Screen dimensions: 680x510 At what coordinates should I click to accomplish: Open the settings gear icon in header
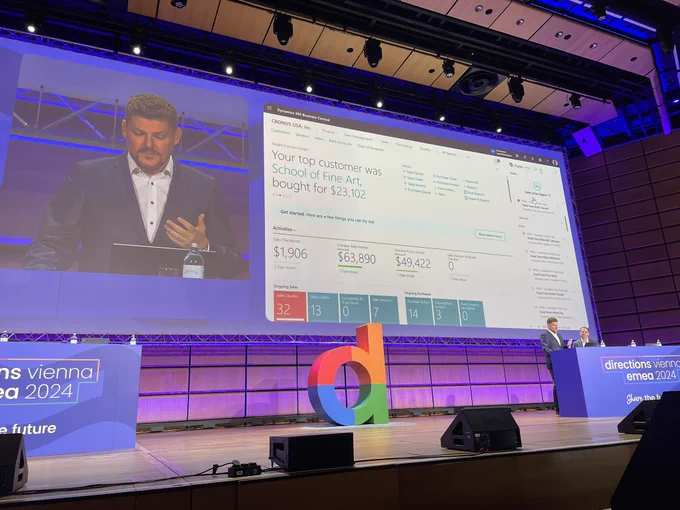click(539, 160)
